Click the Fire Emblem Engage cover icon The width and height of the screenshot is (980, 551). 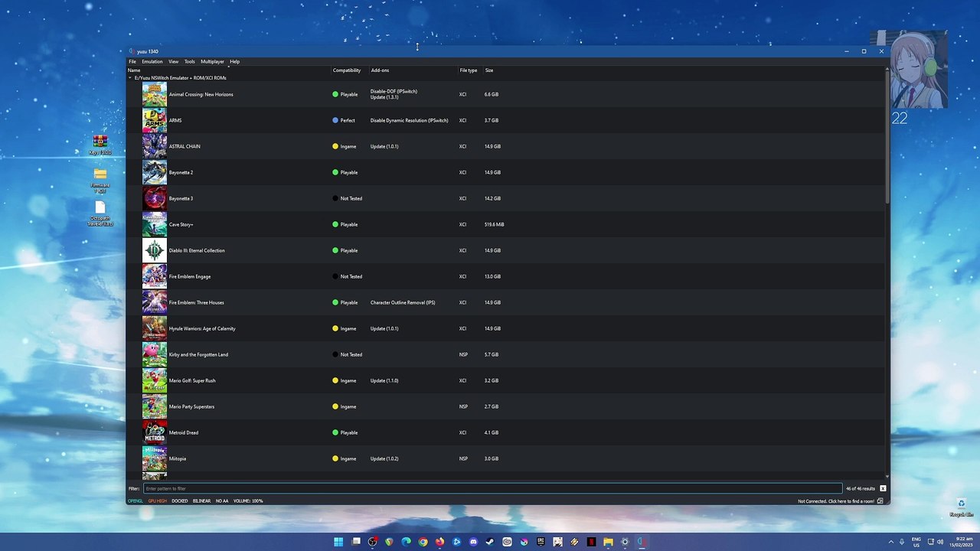click(x=154, y=276)
